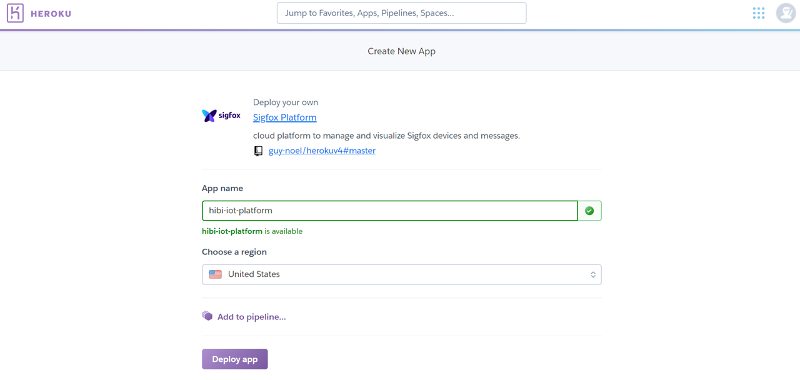Click the Sigfox logo image
Image resolution: width=800 pixels, height=380 pixels.
(x=221, y=116)
